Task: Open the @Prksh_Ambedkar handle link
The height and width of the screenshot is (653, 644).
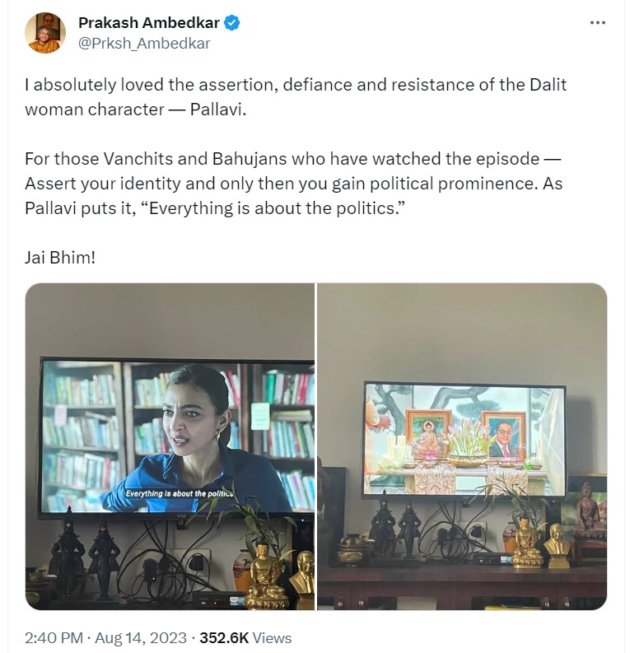Action: [144, 44]
